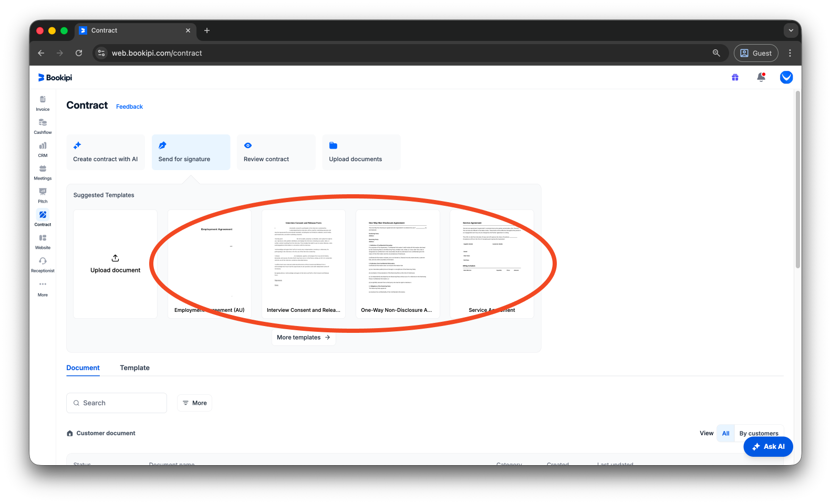Select the By customers view
The image size is (831, 504).
[759, 434]
